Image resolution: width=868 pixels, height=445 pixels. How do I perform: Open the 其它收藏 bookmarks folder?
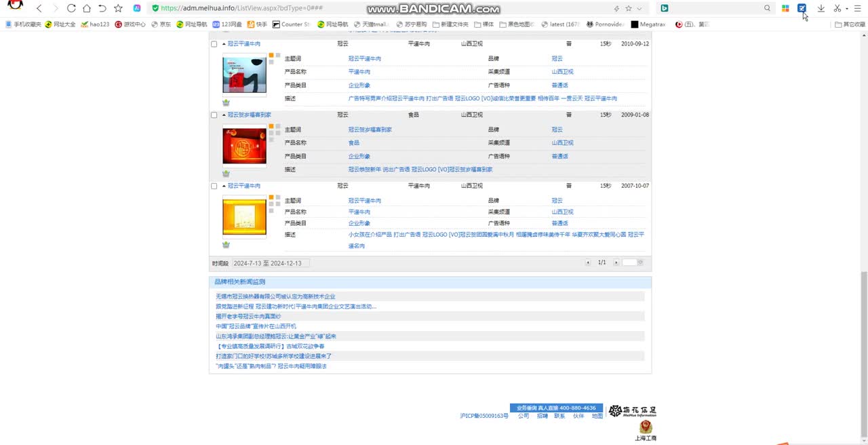coord(850,24)
